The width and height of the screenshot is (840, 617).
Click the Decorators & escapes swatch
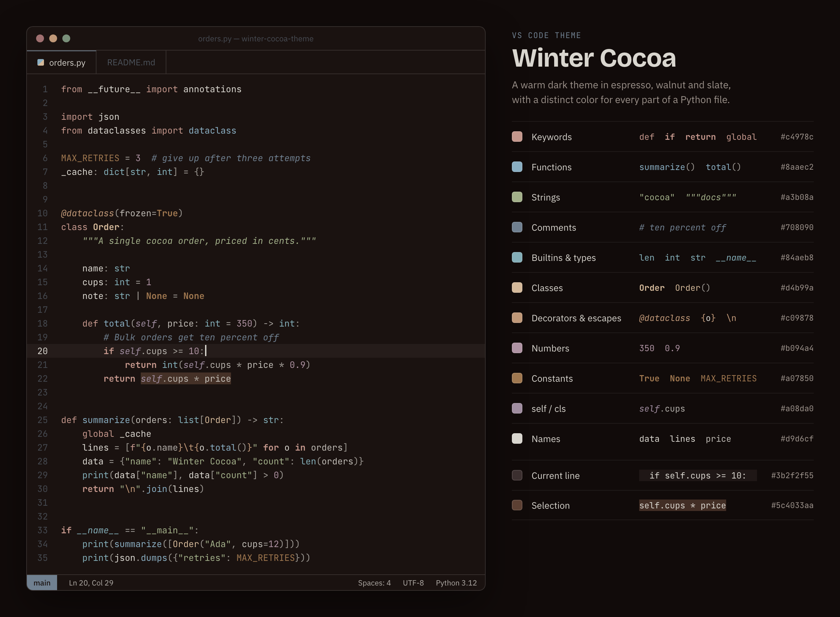(517, 318)
